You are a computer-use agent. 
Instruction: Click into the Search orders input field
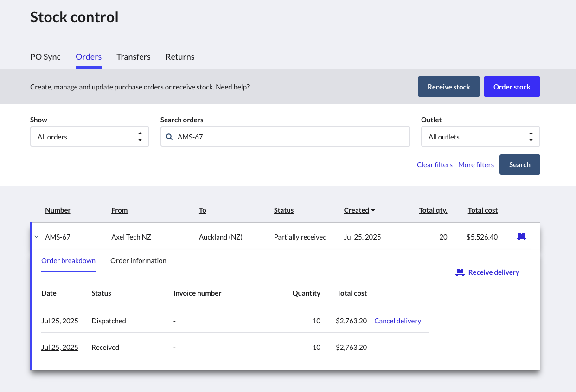(x=290, y=137)
